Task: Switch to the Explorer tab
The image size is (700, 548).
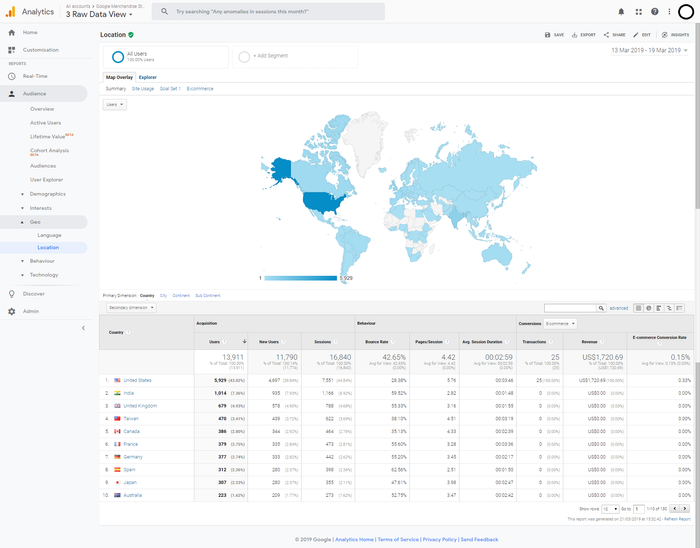Action: coord(148,78)
